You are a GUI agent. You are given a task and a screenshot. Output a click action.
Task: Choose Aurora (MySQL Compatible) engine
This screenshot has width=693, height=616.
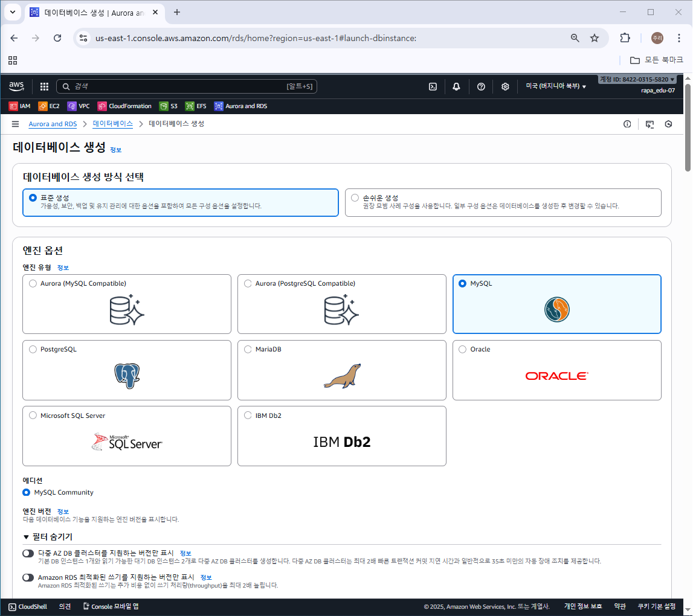[x=127, y=304]
